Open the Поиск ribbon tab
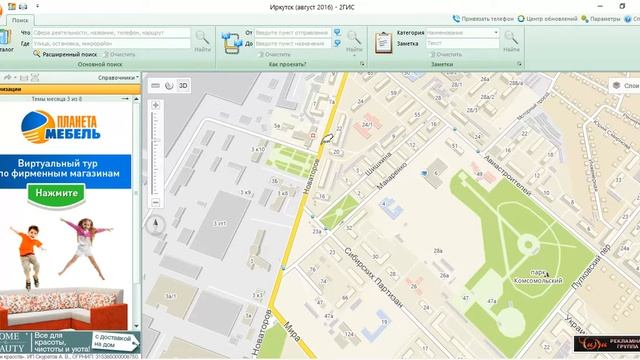 (20, 20)
